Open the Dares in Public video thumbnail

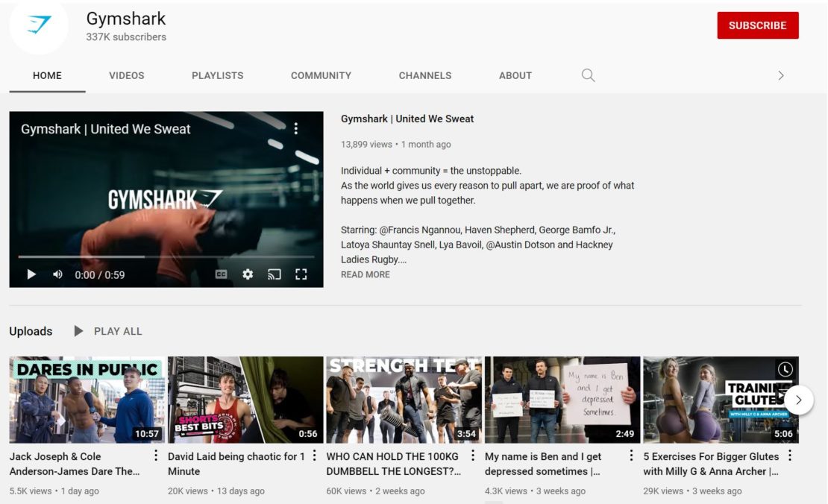[87, 400]
